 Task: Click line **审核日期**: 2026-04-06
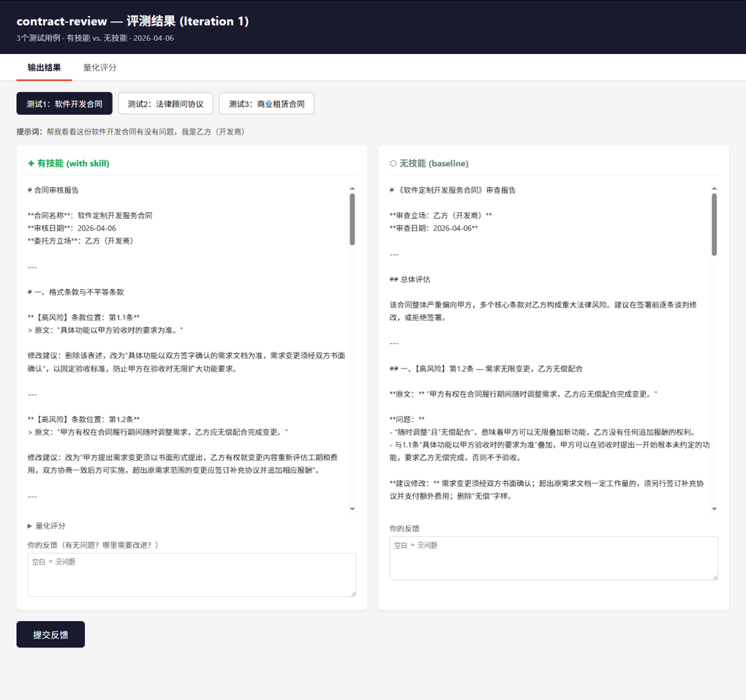tap(72, 229)
